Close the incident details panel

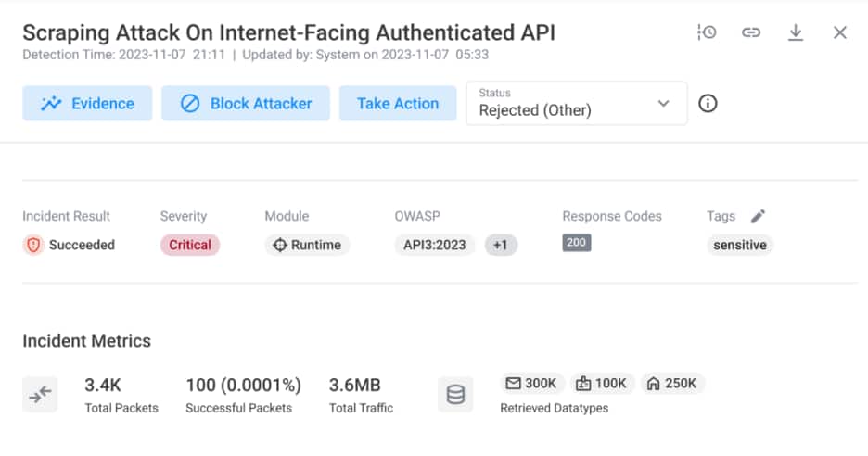pos(840,32)
